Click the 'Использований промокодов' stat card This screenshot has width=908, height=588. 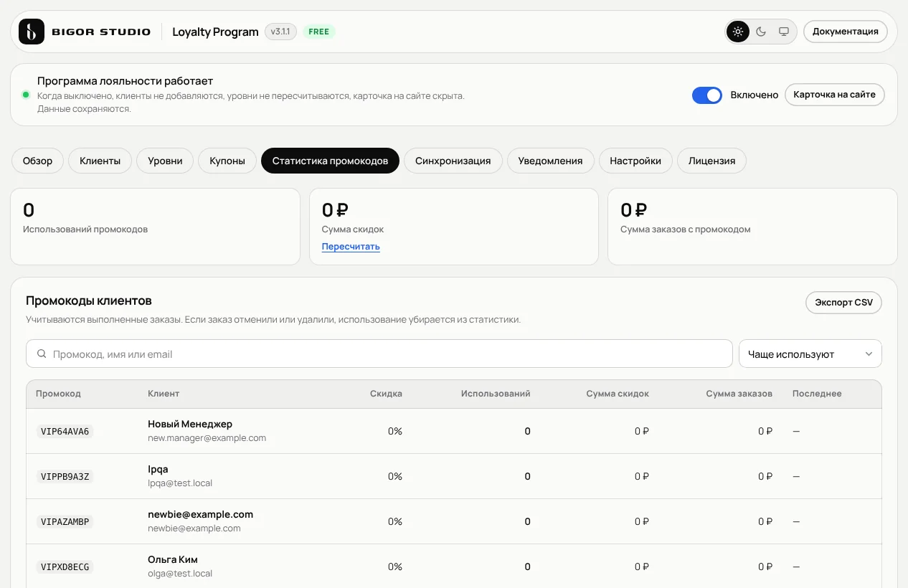click(x=155, y=227)
